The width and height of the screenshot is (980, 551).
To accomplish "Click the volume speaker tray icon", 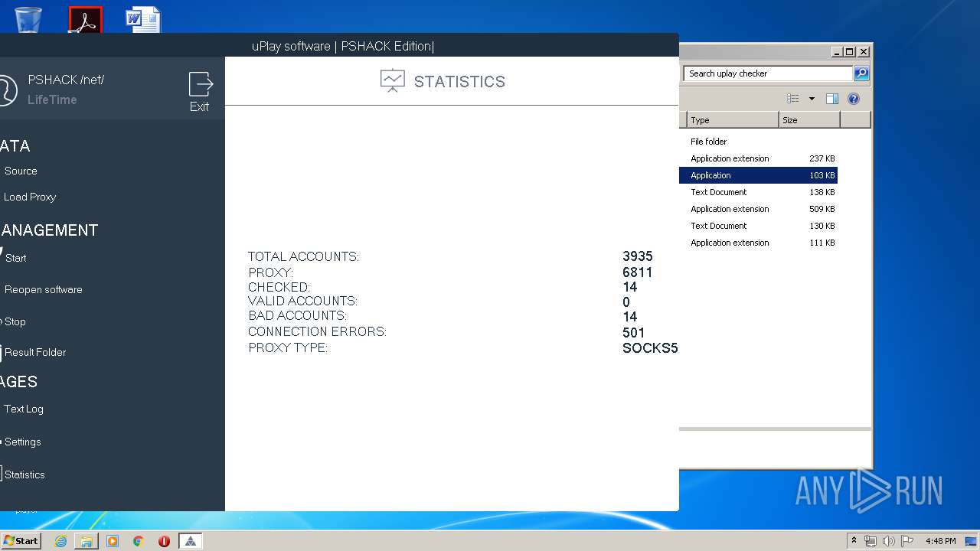I will coord(889,541).
